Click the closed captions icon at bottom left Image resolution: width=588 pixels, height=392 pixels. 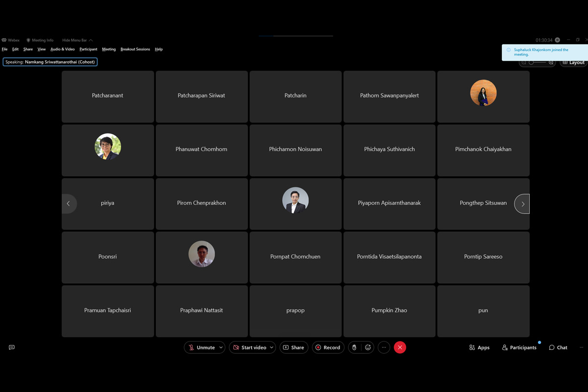click(x=12, y=347)
